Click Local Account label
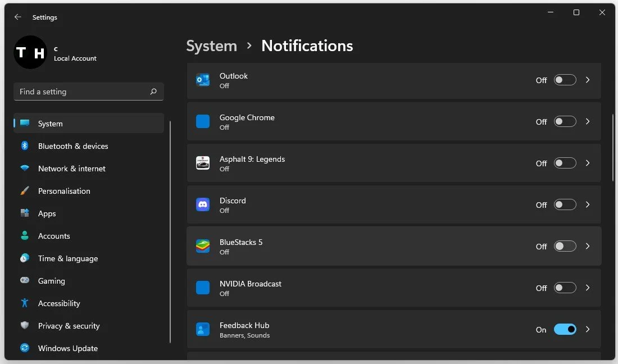This screenshot has width=618, height=364. (75, 58)
